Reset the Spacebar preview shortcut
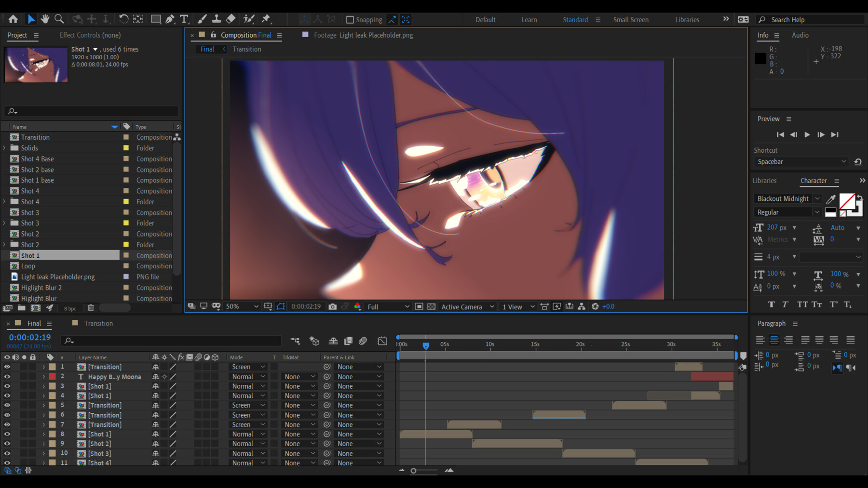Screen dimensions: 868x488 [x=858, y=162]
